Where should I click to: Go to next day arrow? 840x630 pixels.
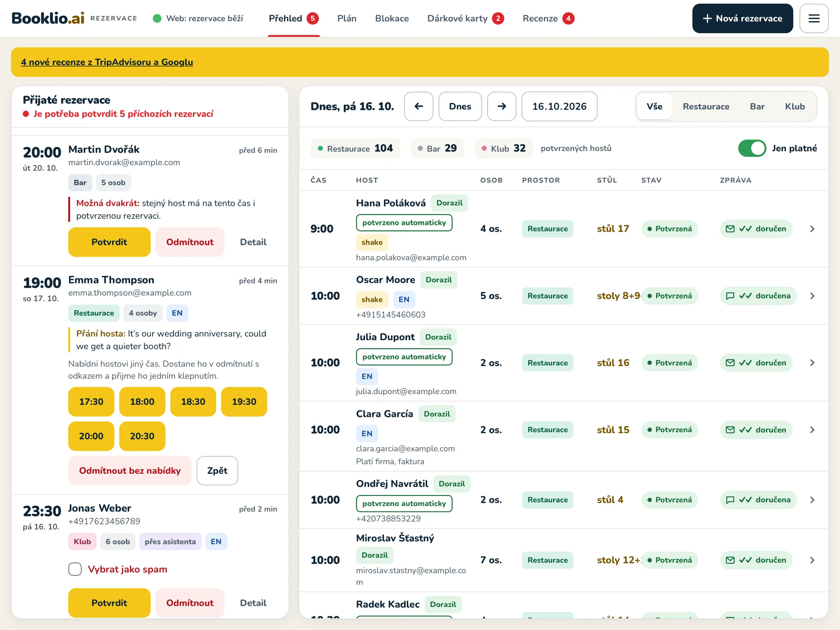click(502, 106)
